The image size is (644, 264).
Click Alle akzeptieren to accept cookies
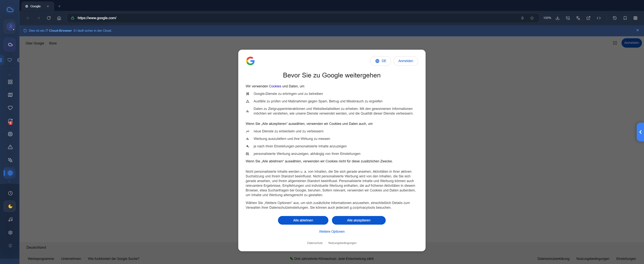pyautogui.click(x=359, y=220)
